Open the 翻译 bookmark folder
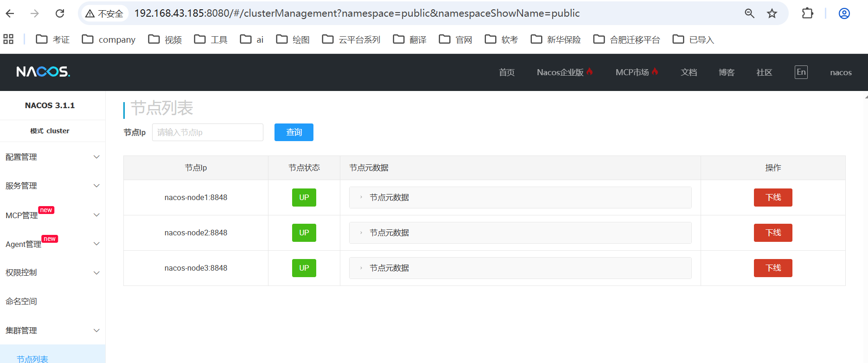 pos(410,39)
